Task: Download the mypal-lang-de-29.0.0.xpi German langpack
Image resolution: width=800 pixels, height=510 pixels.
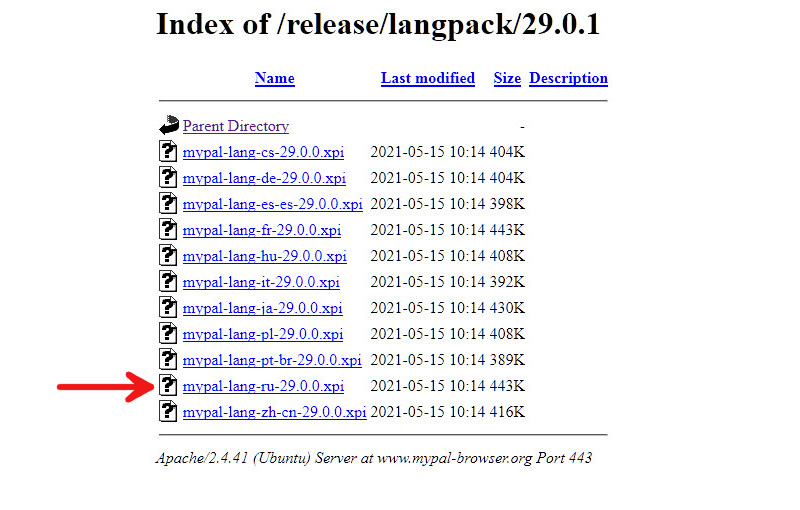Action: 264,178
